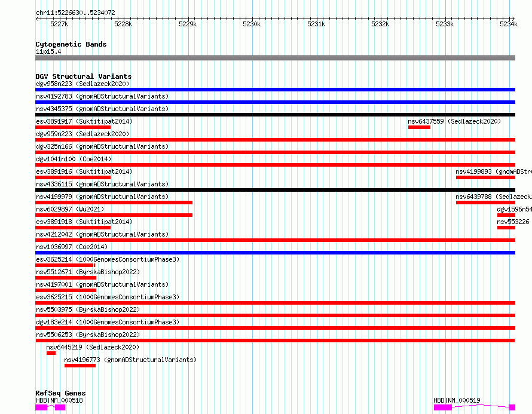Select the nsv4196773 gnomAD variant label
Image resolution: width=532 pixels, height=414 pixels.
point(130,360)
